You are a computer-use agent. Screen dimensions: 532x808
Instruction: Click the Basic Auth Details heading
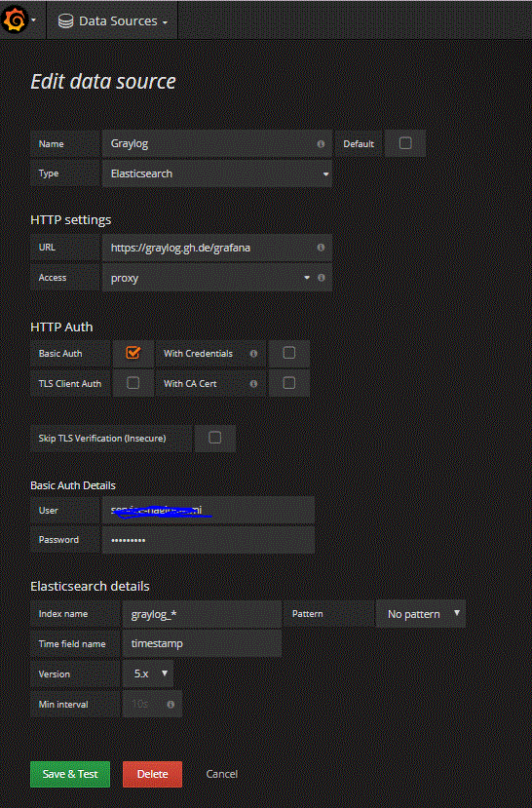coord(73,485)
